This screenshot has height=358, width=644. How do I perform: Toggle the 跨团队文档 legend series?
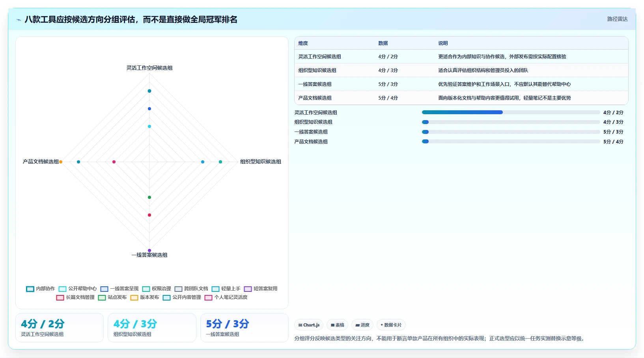(x=191, y=289)
